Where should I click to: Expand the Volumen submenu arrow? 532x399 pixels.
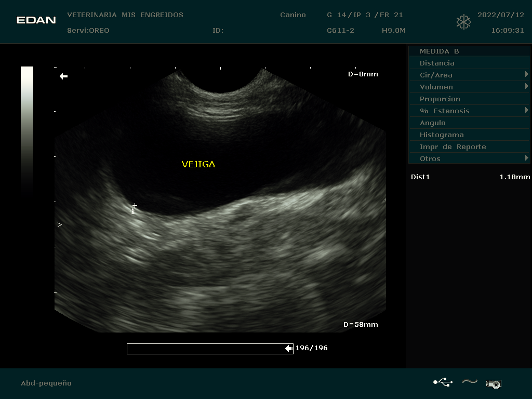tap(526, 86)
